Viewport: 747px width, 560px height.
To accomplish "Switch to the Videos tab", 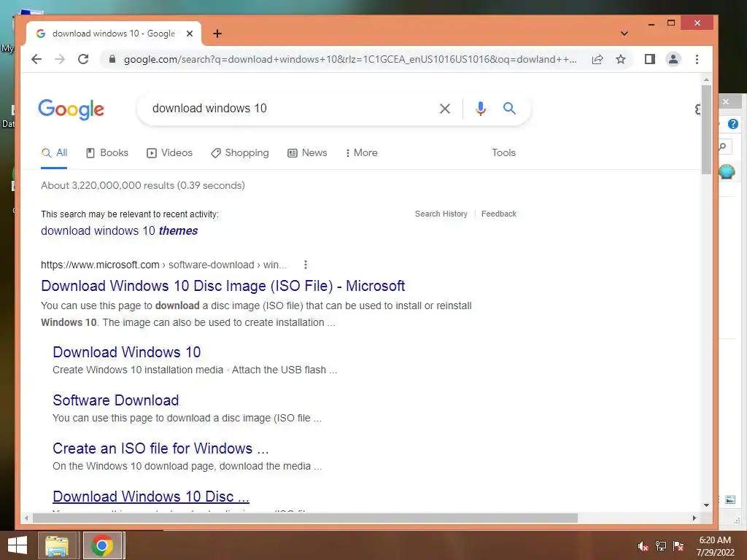I will (169, 153).
